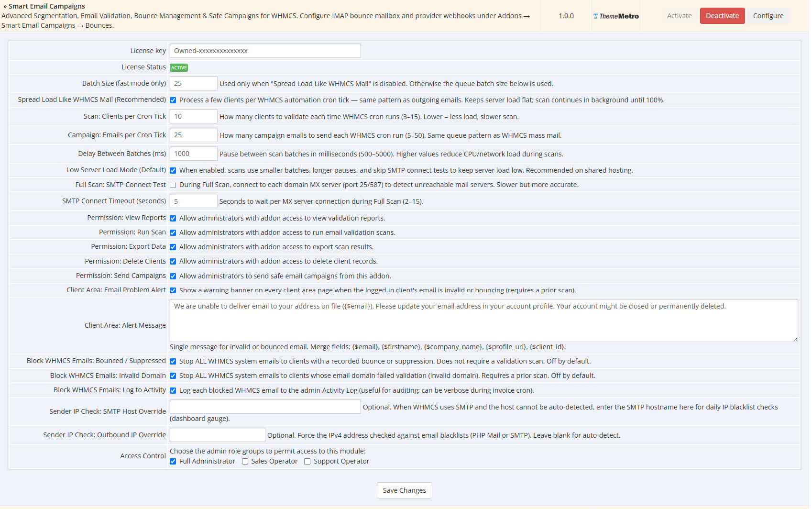
Task: Click the SMTP Connect Timeout field
Action: tap(193, 201)
